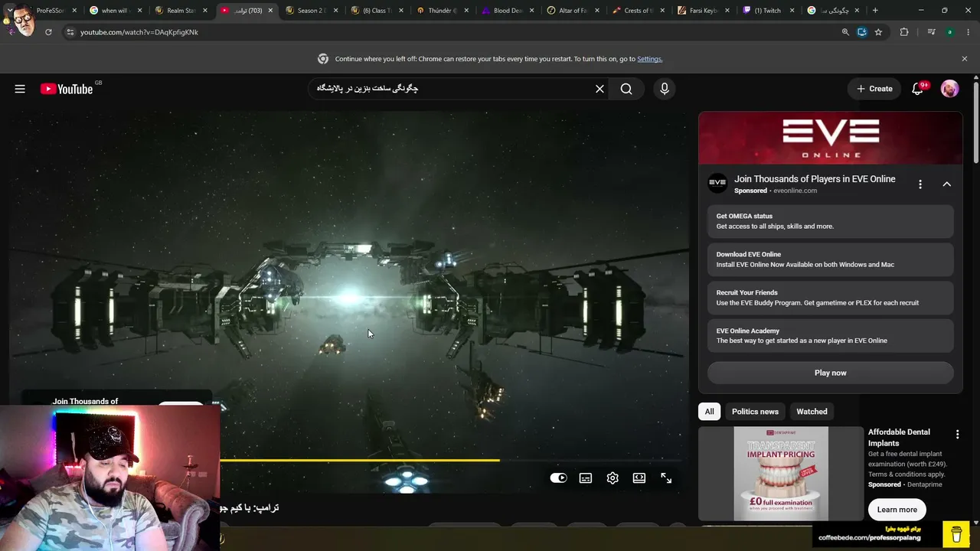
Task: Switch to the 'Realm Sta' tab
Action: click(x=181, y=11)
